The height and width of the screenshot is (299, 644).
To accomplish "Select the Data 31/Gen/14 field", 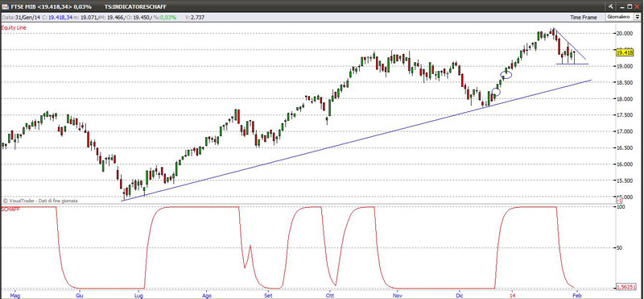I will (x=21, y=17).
